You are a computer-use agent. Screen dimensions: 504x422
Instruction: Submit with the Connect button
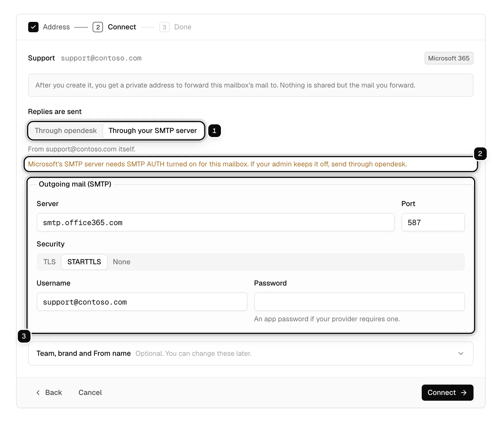coord(448,393)
